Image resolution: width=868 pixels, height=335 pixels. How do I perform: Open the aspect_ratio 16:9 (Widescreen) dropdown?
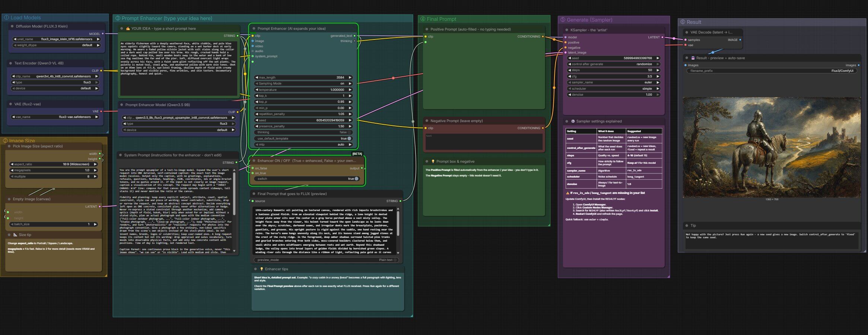click(54, 164)
